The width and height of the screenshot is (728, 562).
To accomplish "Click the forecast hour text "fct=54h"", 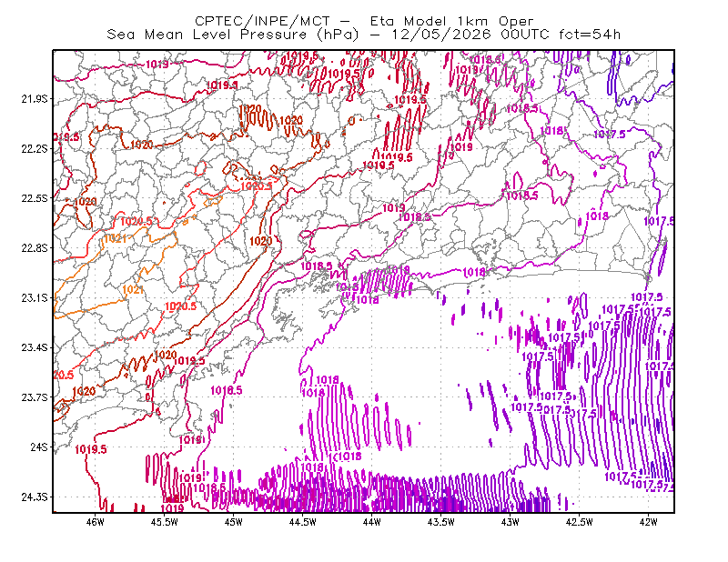I will [x=590, y=35].
